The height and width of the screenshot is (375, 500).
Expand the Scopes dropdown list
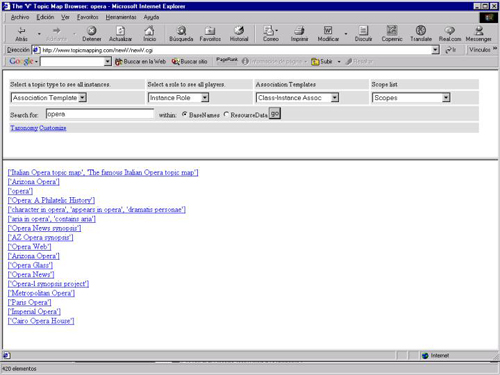point(446,98)
